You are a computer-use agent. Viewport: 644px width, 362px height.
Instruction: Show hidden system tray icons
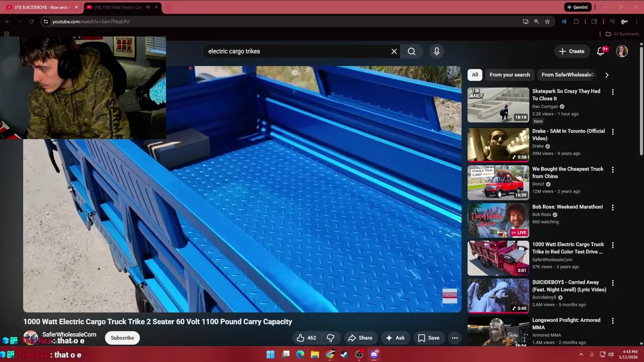tap(581, 354)
